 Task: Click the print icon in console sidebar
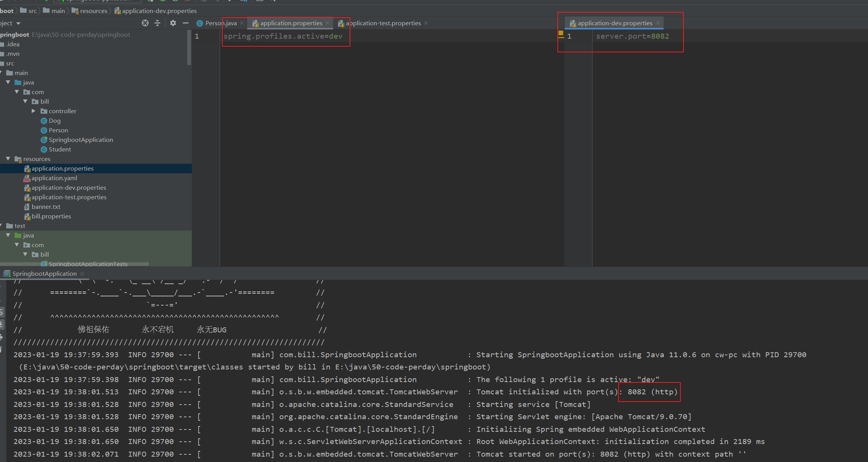2,337
